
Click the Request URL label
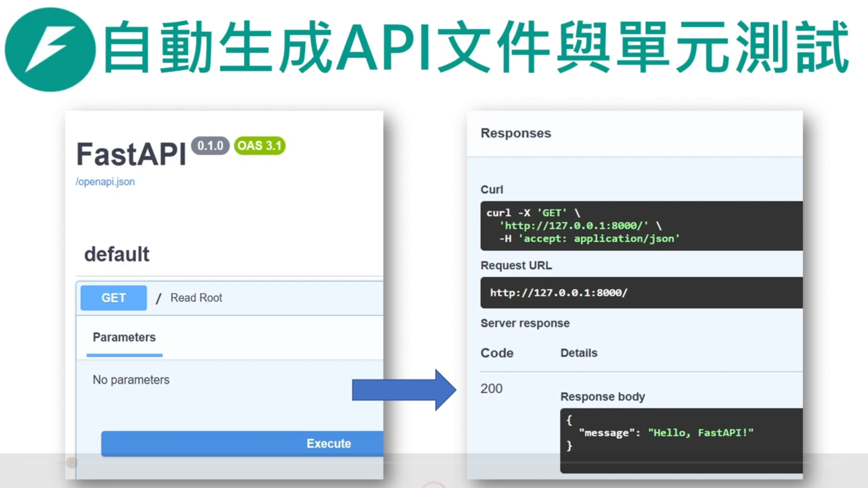tap(516, 266)
